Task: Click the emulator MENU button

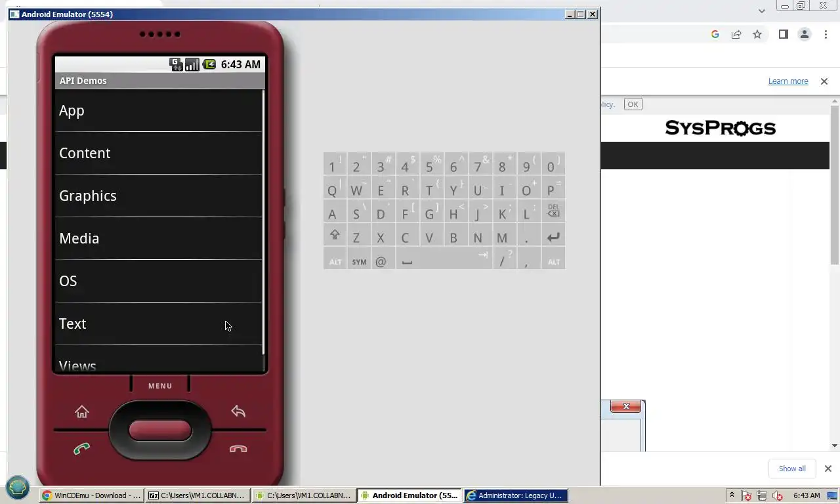Action: 160,386
